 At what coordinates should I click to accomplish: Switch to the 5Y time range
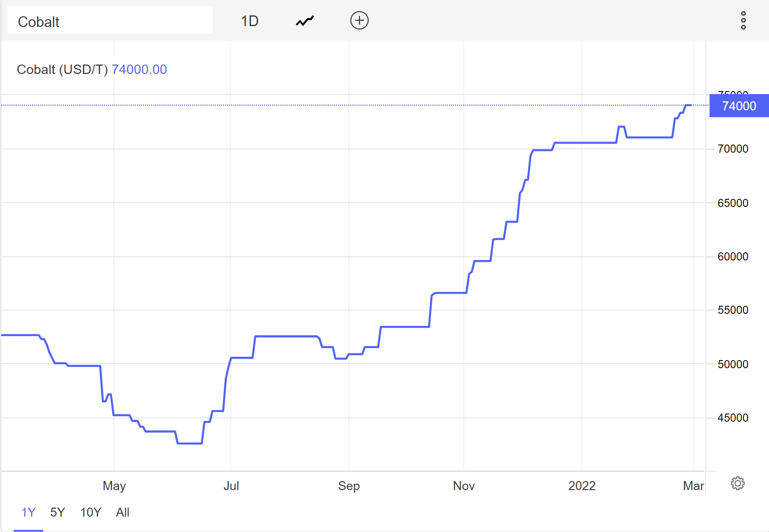point(57,512)
